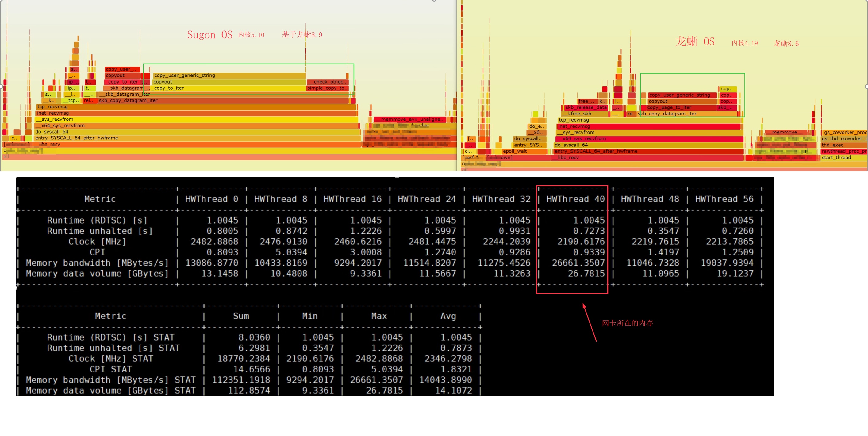Click the Sugon OS title label
The width and height of the screenshot is (868, 436).
(209, 35)
